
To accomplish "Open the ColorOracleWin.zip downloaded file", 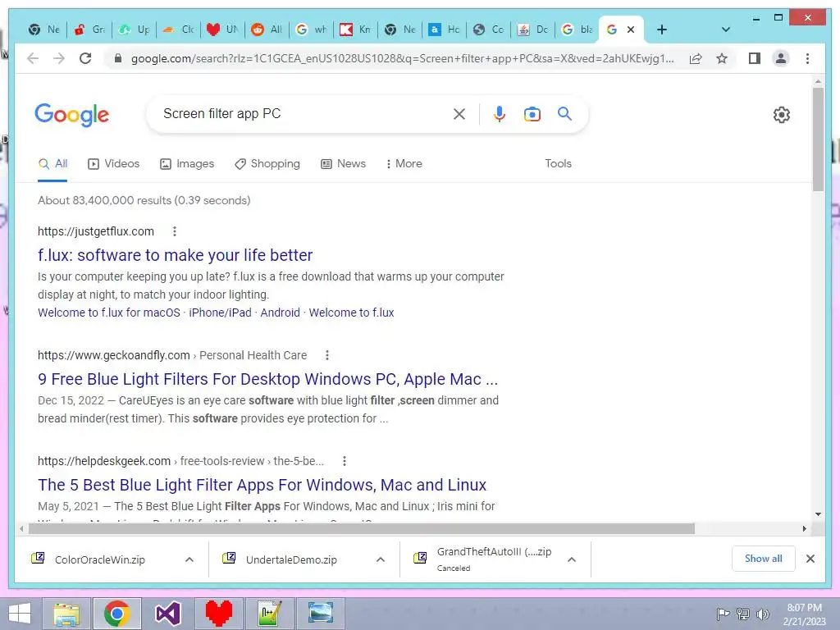I will coord(99,559).
